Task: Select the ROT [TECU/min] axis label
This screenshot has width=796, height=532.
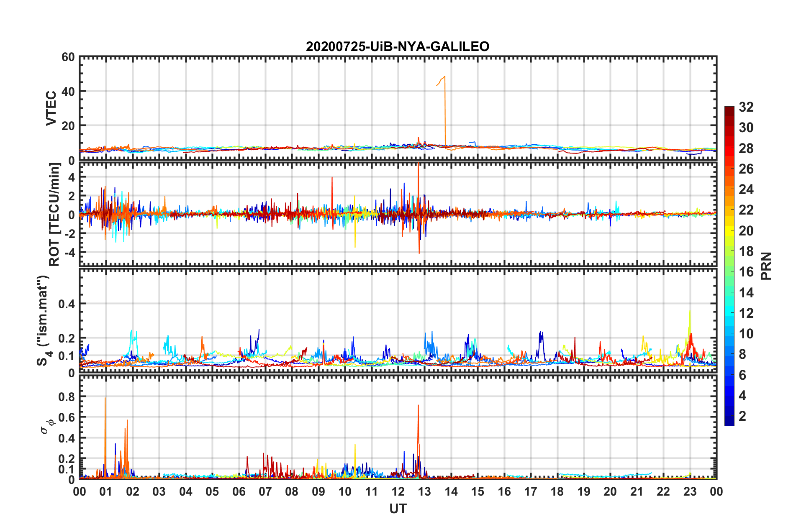Action: point(54,215)
